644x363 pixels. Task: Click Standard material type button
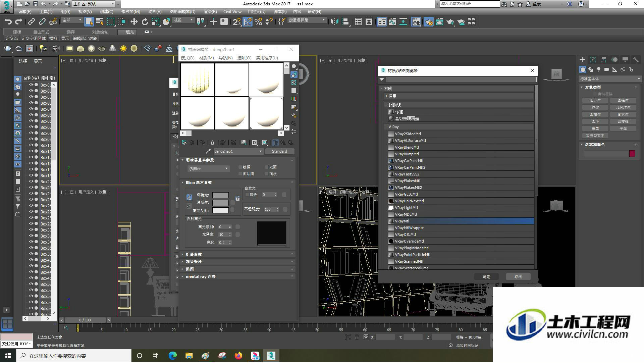pyautogui.click(x=279, y=151)
